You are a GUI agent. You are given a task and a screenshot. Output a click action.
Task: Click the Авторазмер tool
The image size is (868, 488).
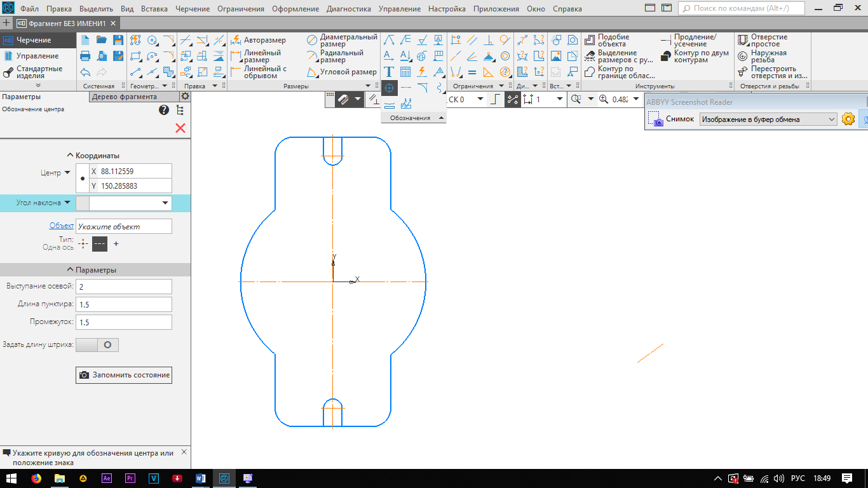258,40
